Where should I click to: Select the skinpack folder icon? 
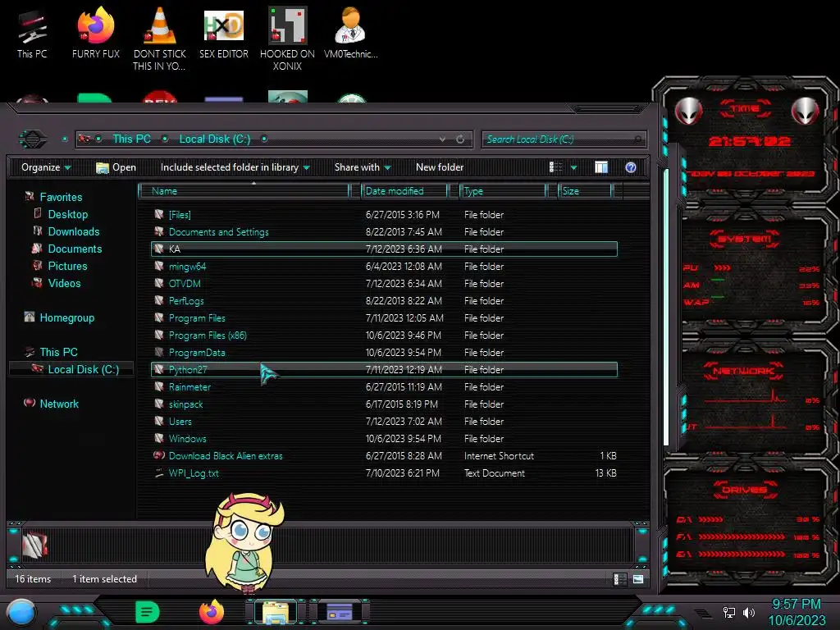(159, 404)
